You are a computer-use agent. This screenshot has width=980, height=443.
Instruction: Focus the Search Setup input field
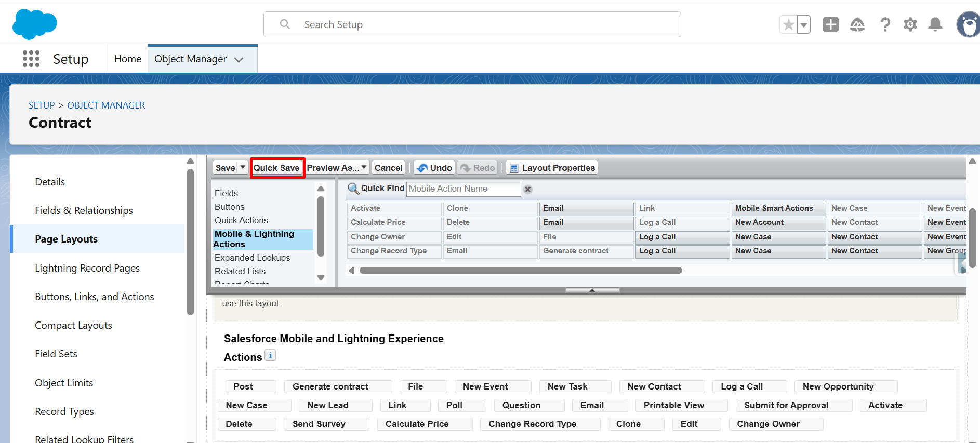click(x=472, y=24)
